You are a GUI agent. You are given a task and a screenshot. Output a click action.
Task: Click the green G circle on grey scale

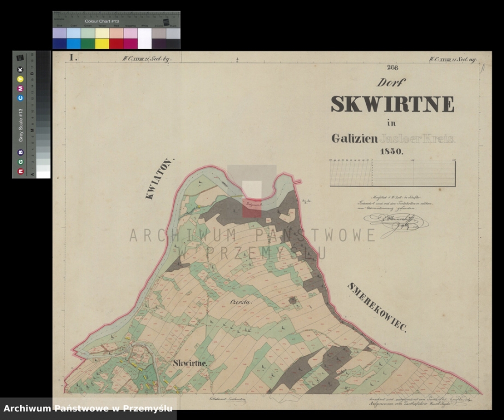click(21, 162)
